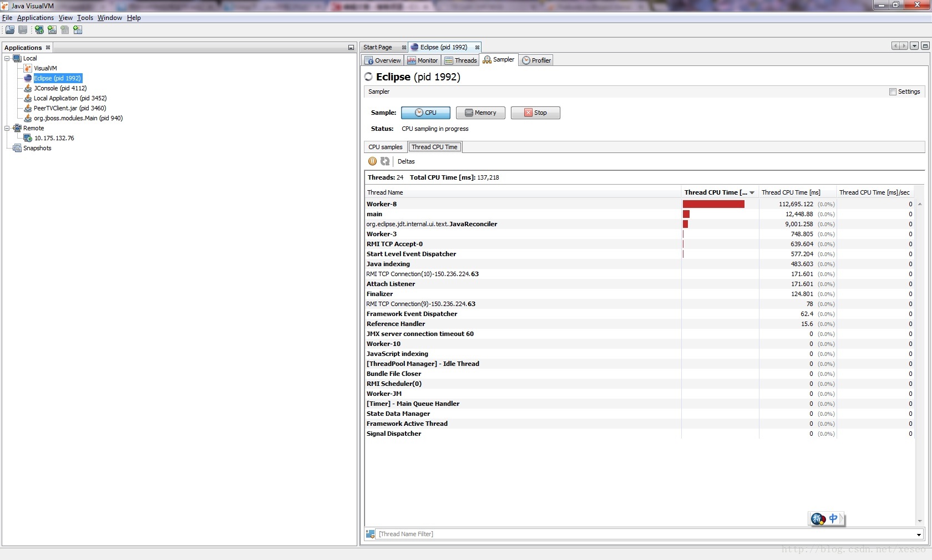Switch to the CPU samples tab

386,147
